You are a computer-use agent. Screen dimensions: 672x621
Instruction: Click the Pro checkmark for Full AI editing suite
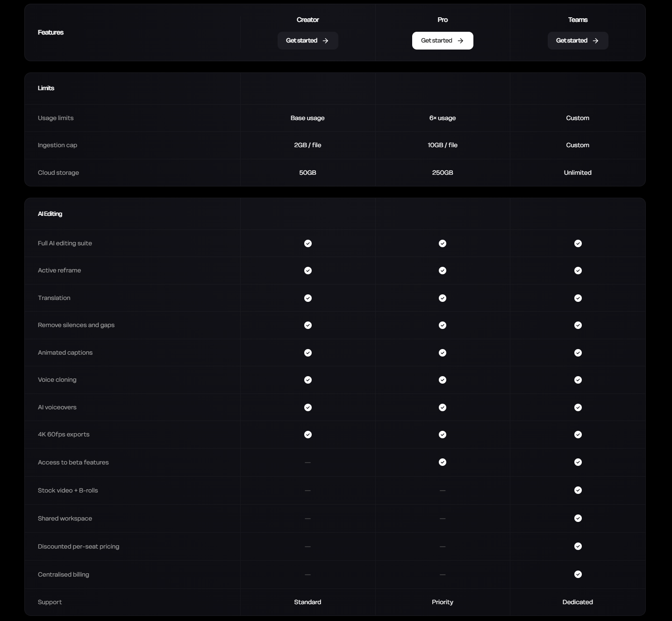443,243
